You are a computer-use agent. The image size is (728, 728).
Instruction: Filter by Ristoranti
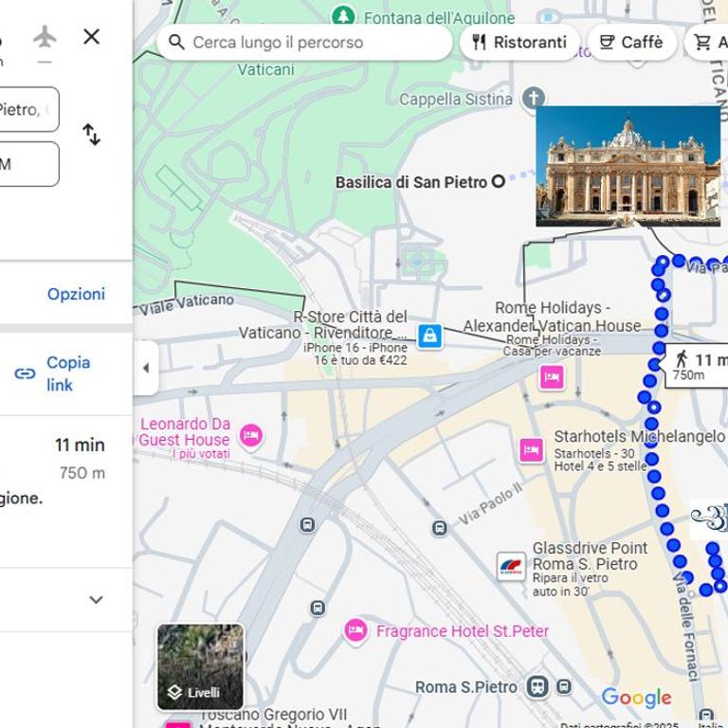[519, 43]
